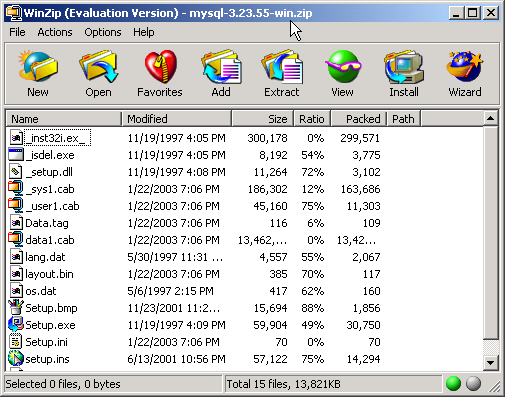Launch the Wizard toolbar icon

[x=465, y=67]
